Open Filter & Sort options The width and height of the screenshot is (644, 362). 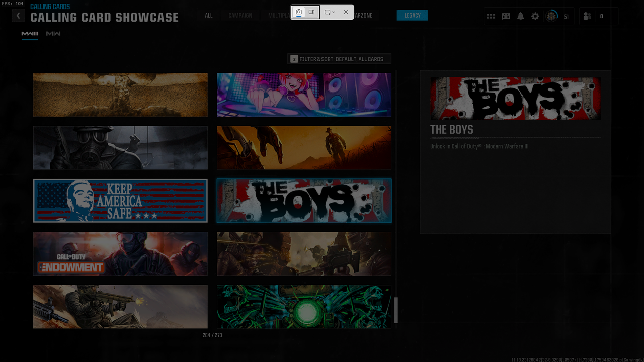(339, 59)
